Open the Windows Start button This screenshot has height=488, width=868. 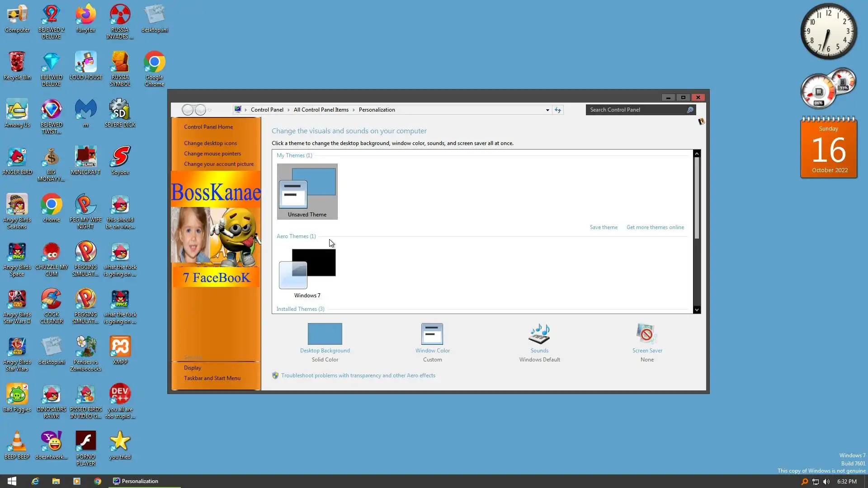coord(12,481)
